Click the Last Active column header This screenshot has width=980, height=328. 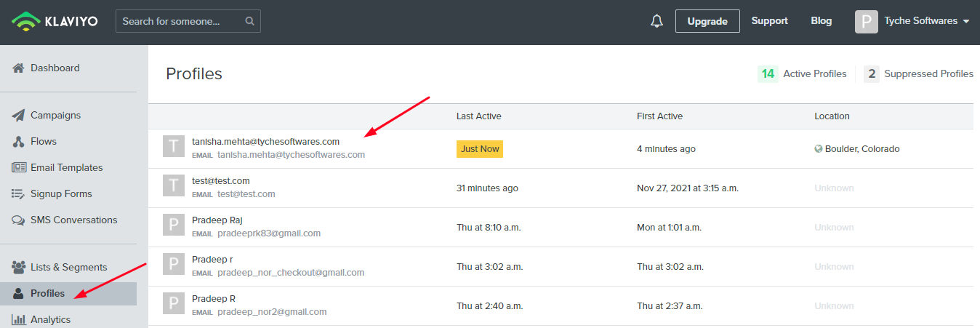(x=478, y=116)
